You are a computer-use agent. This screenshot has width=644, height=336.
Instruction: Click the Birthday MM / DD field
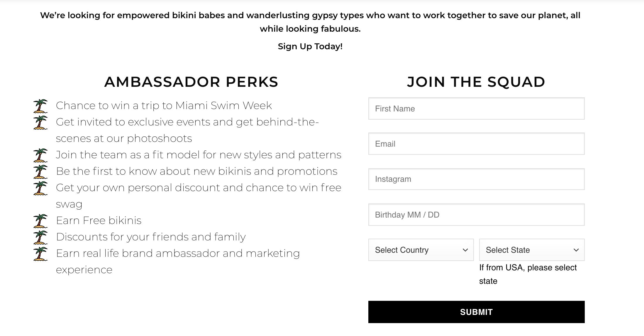click(x=476, y=215)
